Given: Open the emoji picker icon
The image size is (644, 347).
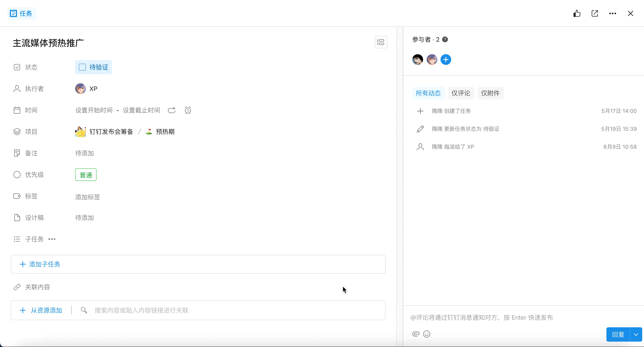Looking at the screenshot, I should pos(426,334).
